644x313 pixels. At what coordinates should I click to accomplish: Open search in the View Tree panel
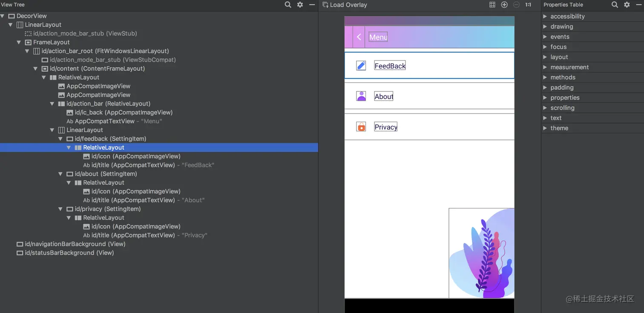(288, 5)
